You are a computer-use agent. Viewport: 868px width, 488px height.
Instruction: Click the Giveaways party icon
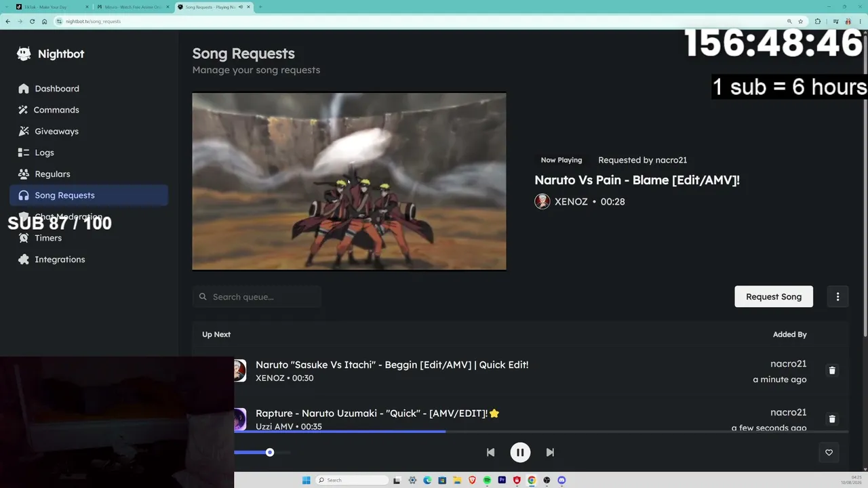point(24,131)
